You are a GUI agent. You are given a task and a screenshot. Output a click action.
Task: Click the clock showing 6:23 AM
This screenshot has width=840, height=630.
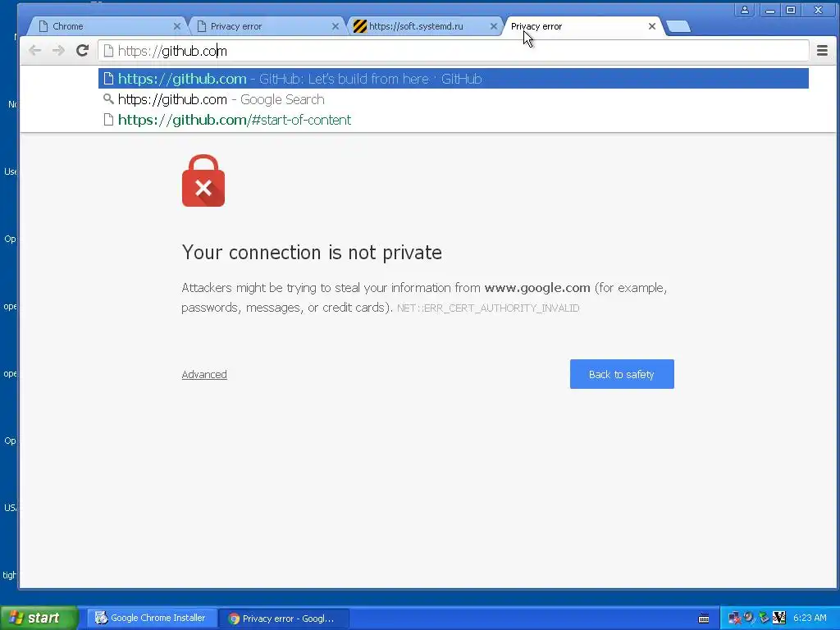810,618
